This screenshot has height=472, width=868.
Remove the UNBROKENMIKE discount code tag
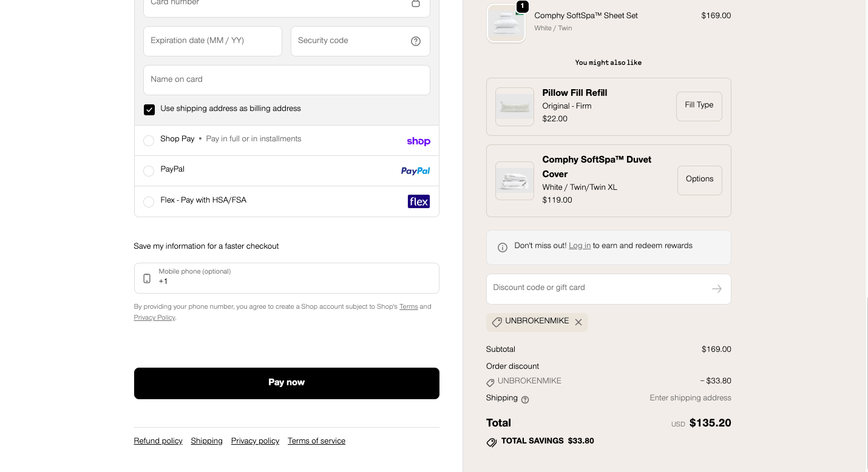point(578,322)
